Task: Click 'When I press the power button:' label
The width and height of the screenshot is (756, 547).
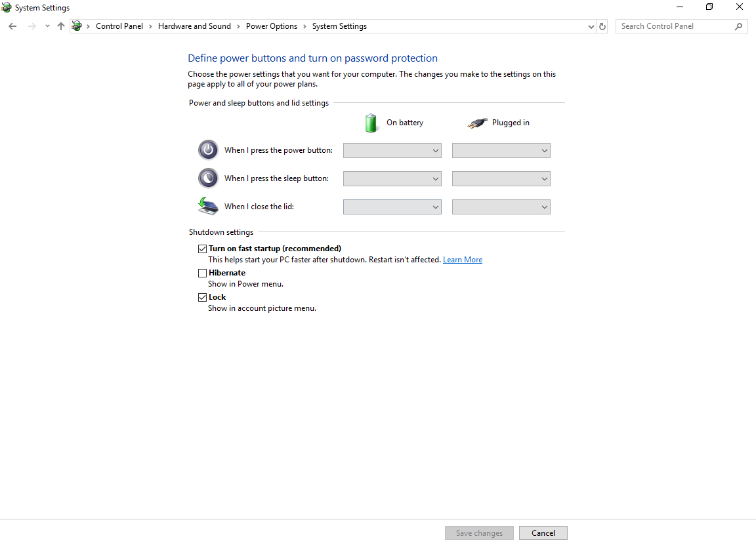Action: point(278,150)
